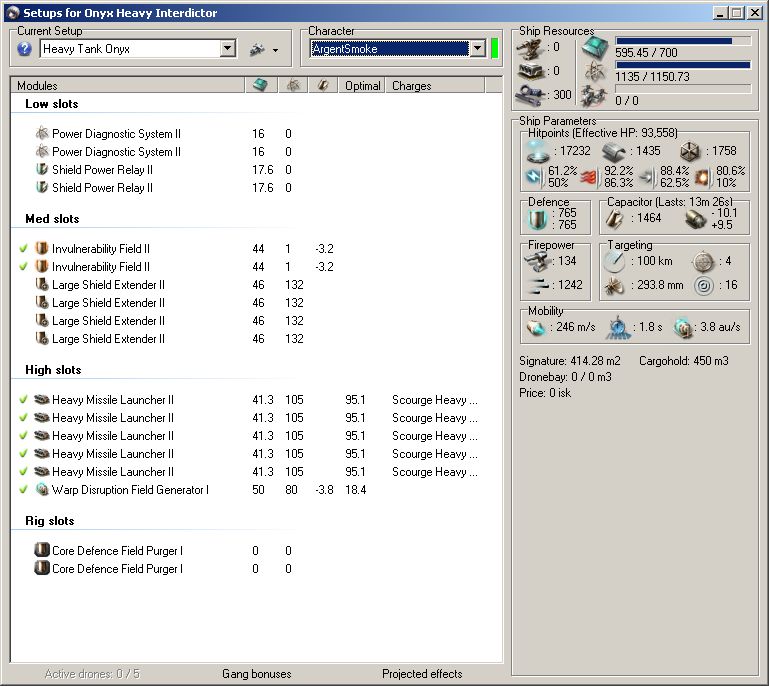Click the armor hitpoints icon showing 1435

tap(614, 152)
